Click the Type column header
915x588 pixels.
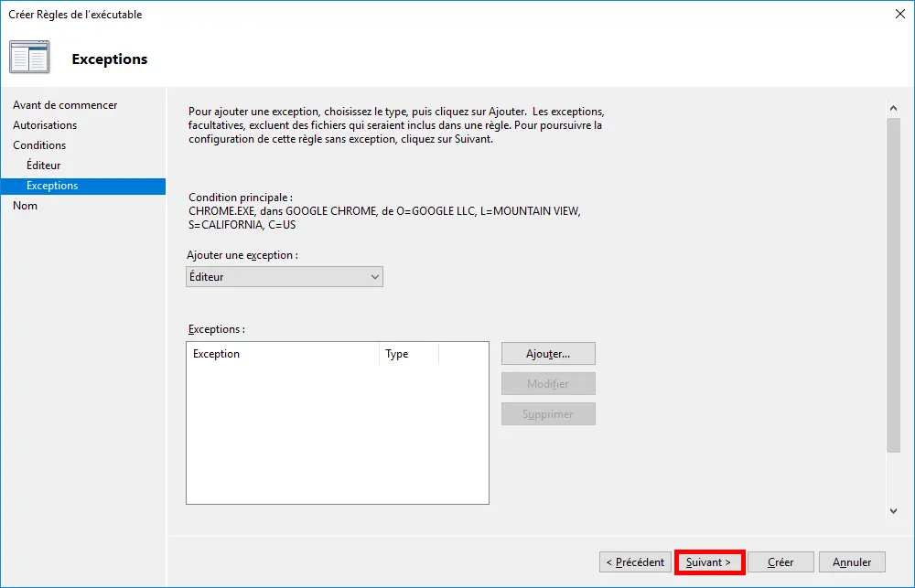click(x=397, y=354)
